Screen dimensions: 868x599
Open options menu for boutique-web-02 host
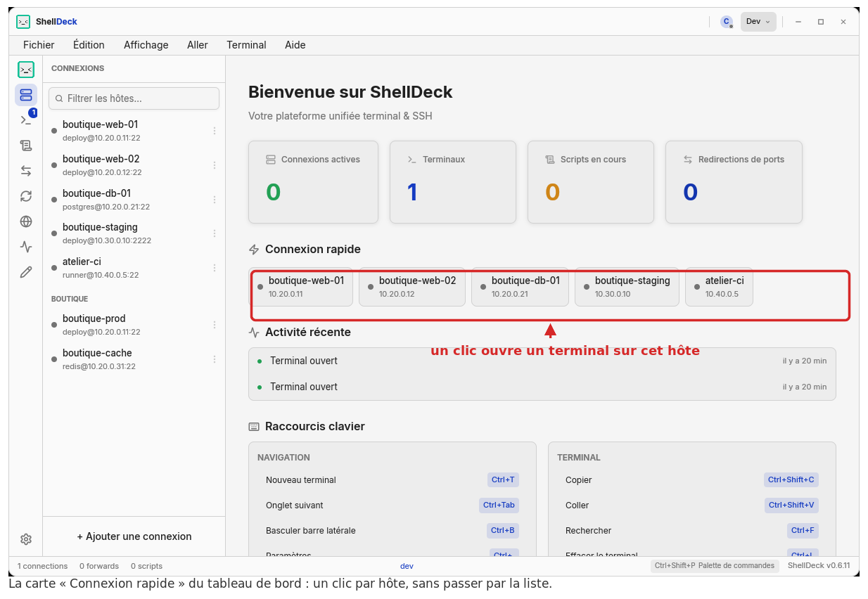coord(215,165)
